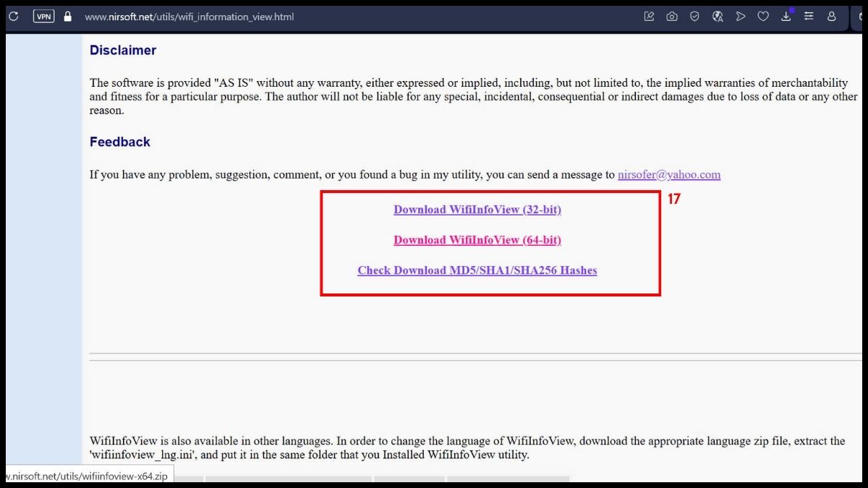Open the user profile icon
The height and width of the screenshot is (488, 868).
832,17
